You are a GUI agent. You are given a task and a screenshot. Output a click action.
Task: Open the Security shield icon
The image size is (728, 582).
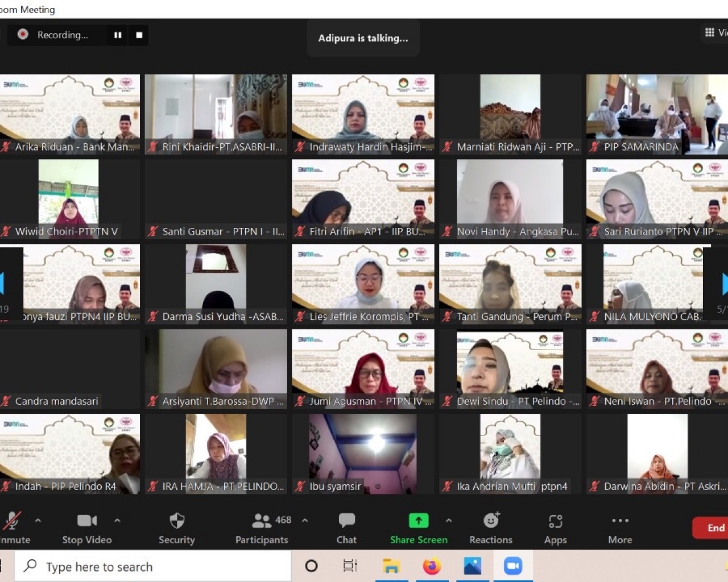click(x=177, y=521)
